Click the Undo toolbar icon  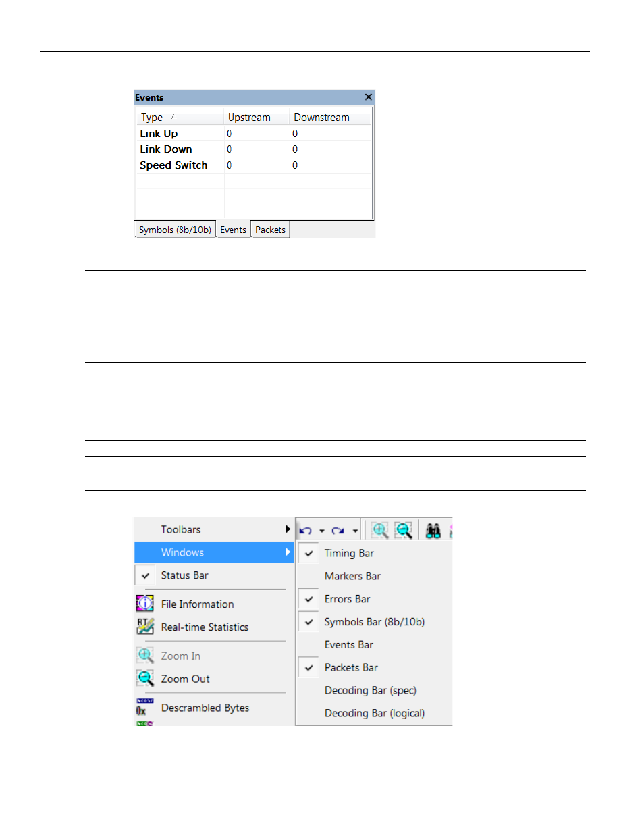click(306, 531)
